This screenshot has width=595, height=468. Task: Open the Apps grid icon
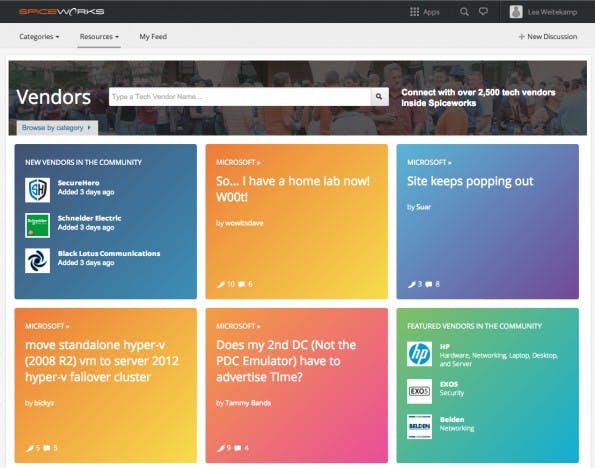414,12
